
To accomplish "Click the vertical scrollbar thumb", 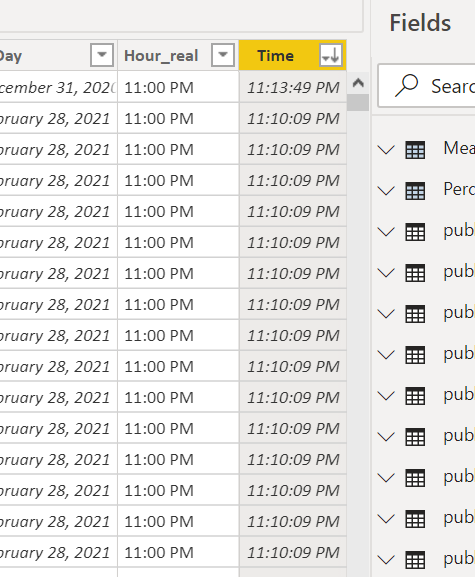I will [358, 102].
